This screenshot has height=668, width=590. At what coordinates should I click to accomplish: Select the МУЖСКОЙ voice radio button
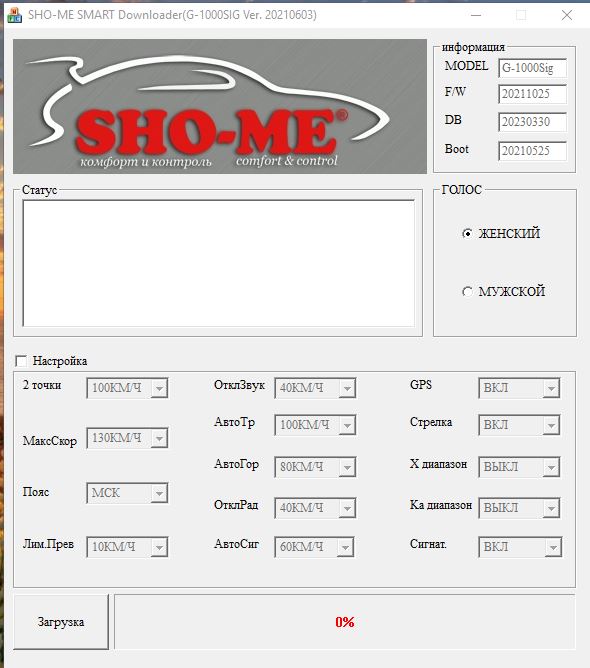pos(467,292)
